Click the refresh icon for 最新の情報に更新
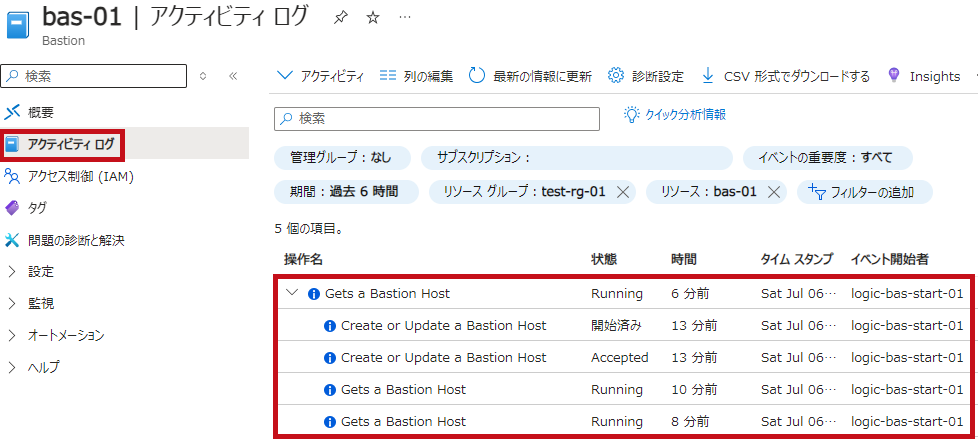This screenshot has width=978, height=443. pyautogui.click(x=477, y=76)
